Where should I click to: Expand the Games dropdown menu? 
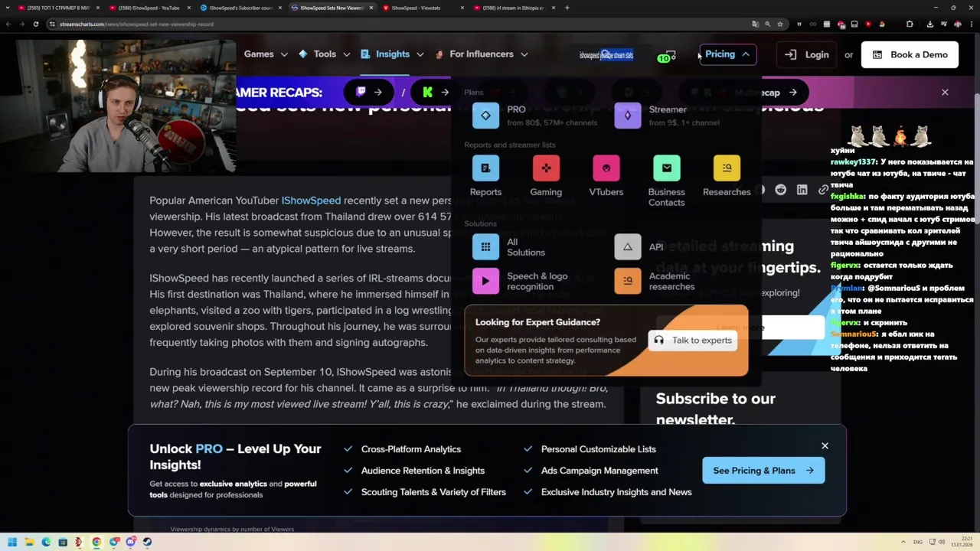point(266,54)
